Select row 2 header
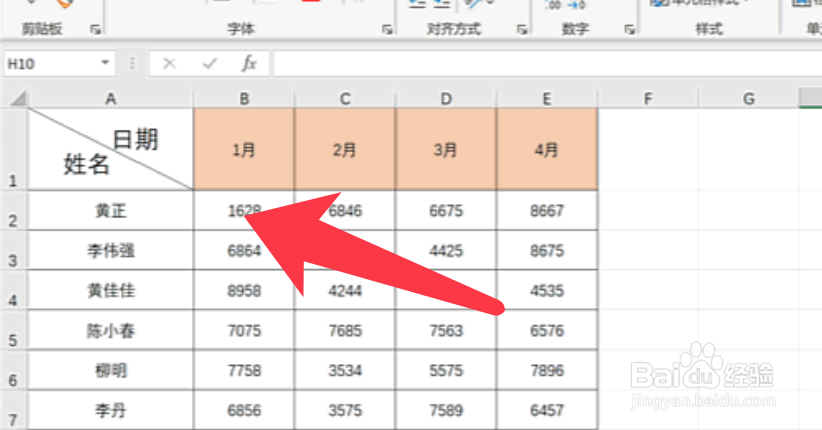 coord(14,210)
